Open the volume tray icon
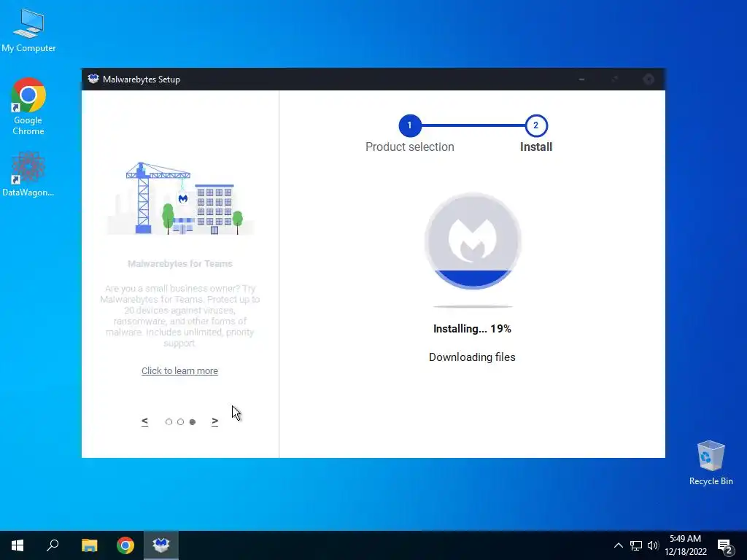The image size is (747, 560). [x=653, y=545]
